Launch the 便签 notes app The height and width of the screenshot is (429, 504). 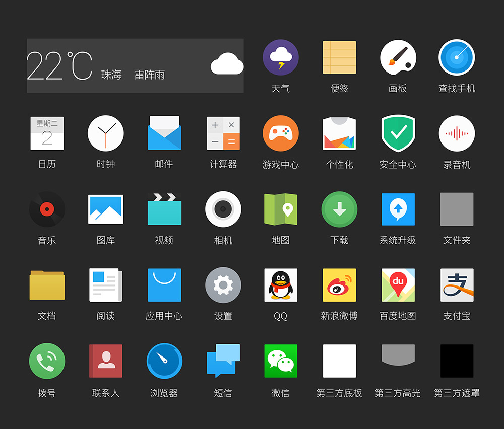click(x=339, y=57)
